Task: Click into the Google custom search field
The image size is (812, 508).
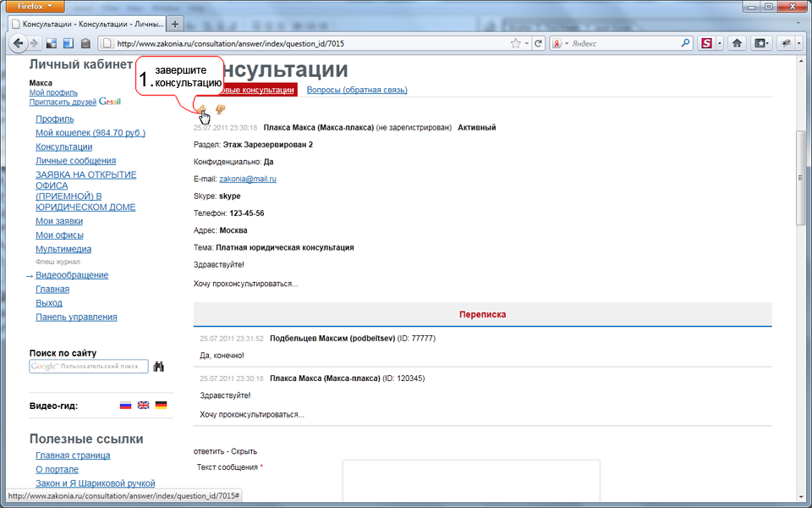Action: (x=89, y=367)
